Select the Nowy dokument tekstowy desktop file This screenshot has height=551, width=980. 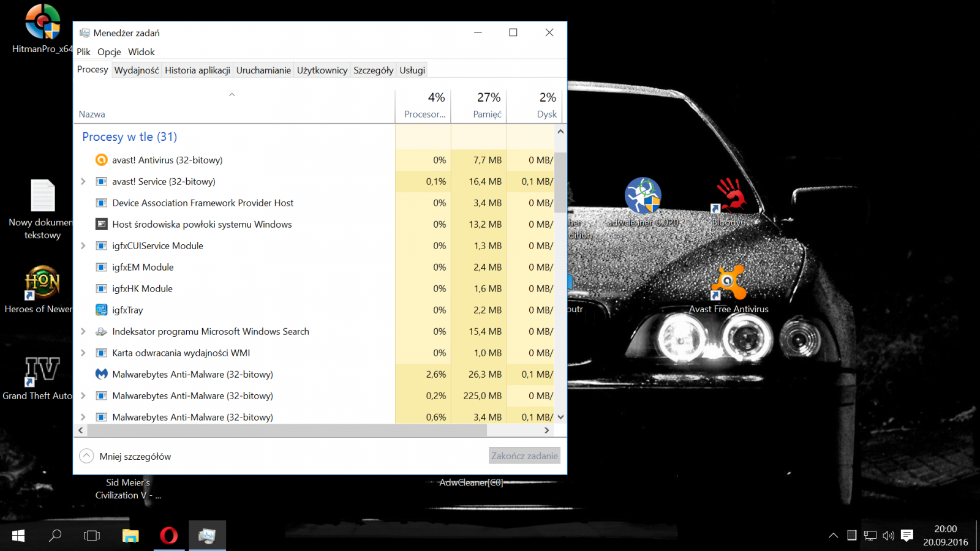42,209
